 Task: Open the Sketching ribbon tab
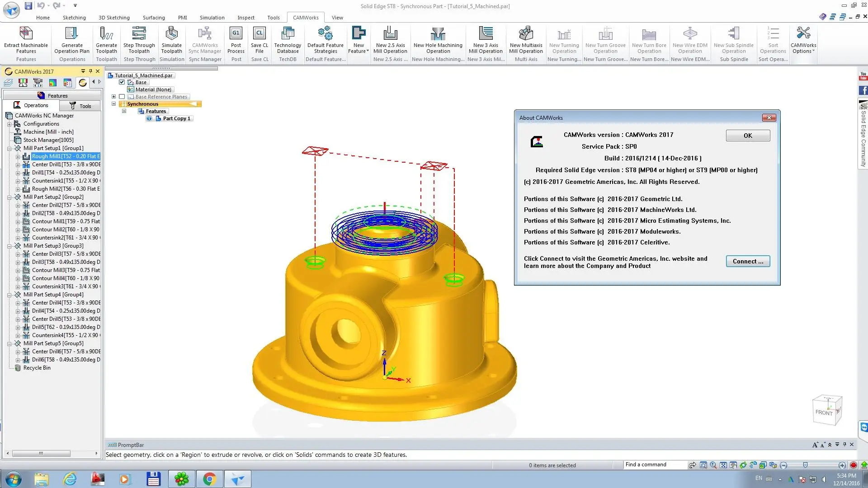74,18
